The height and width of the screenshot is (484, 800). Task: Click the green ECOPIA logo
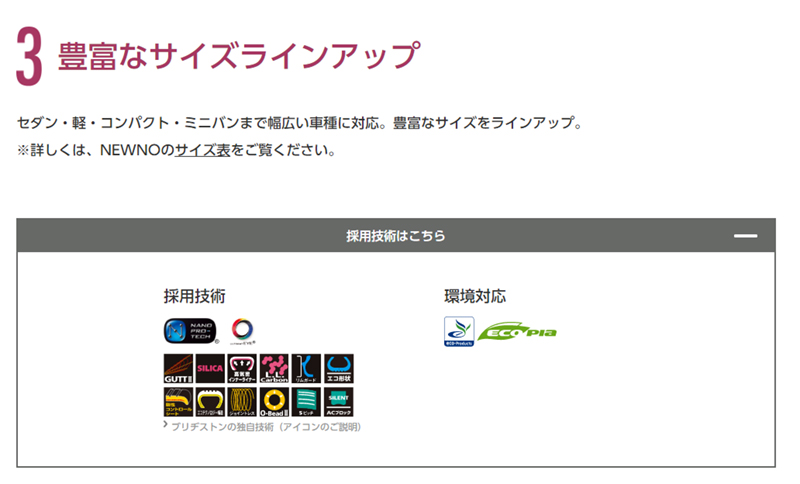tap(517, 332)
